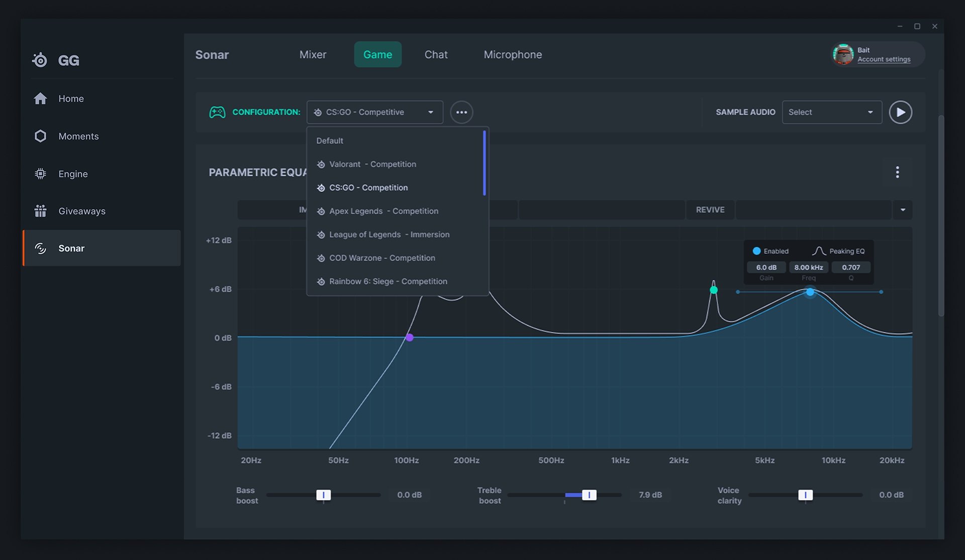Play the sample audio
The image size is (965, 560).
point(900,112)
